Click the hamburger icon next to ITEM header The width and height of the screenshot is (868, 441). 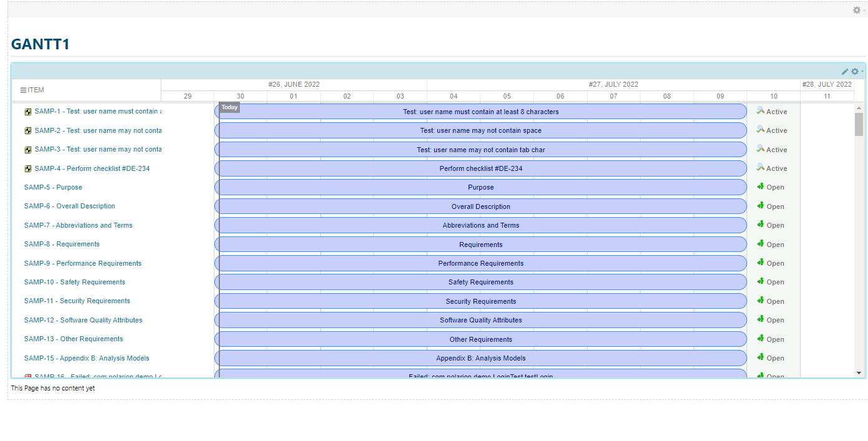(x=23, y=90)
